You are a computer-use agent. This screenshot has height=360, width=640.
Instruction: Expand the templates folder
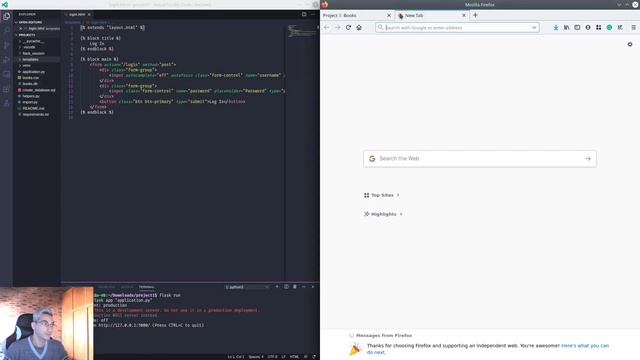pyautogui.click(x=31, y=60)
